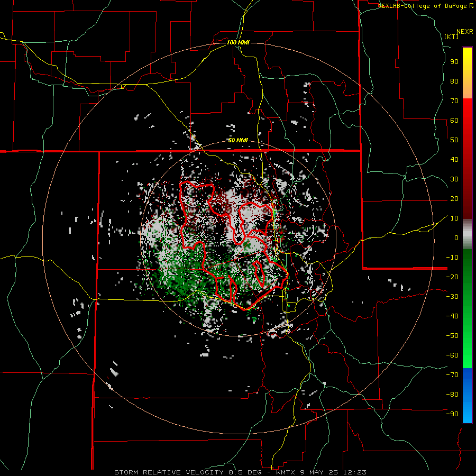The height and width of the screenshot is (476, 476).
Task: Click the "10" scale value
Action: pos(454,218)
